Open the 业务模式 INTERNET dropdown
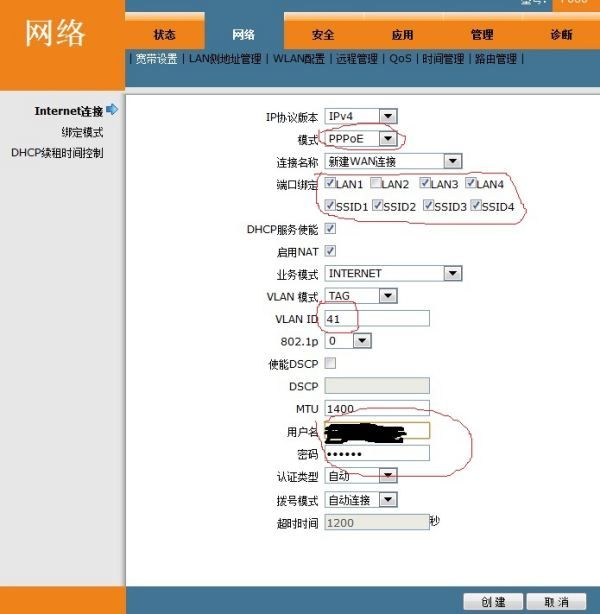The image size is (600, 614). [x=393, y=274]
